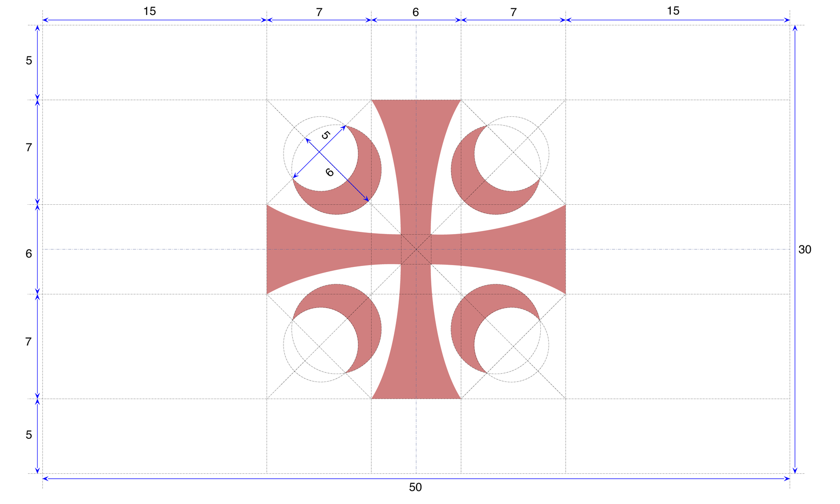Click the center square of the cross
The image size is (840, 504).
416,249
